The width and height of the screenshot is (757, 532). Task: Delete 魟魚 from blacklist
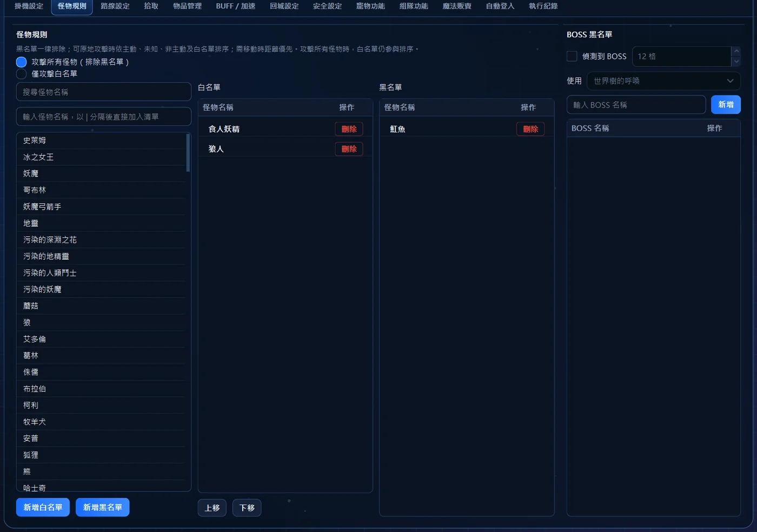(x=531, y=129)
